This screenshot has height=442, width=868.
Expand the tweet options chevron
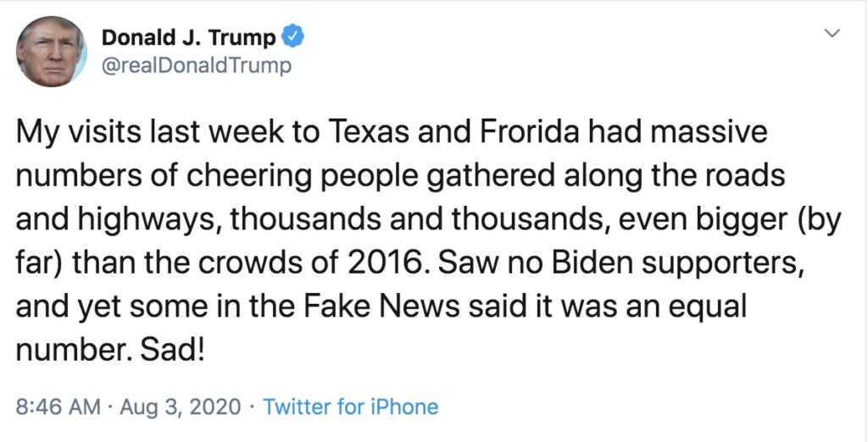pos(832,34)
